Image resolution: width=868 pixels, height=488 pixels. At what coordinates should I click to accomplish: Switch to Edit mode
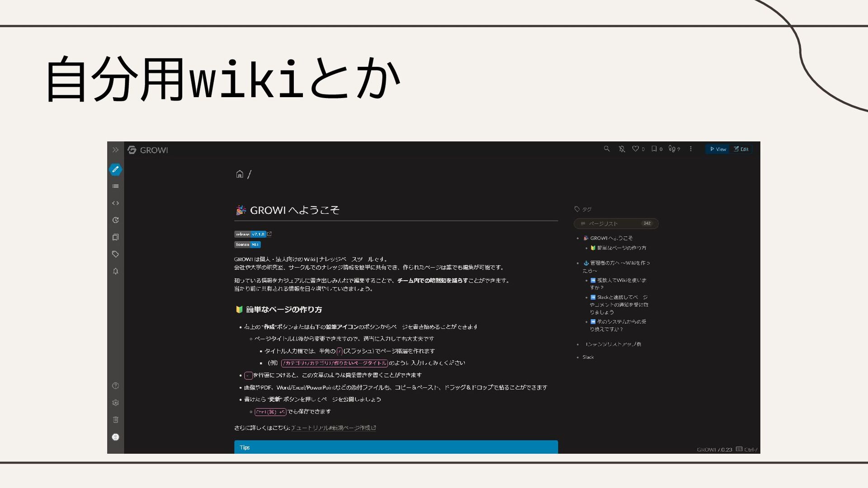pyautogui.click(x=741, y=149)
